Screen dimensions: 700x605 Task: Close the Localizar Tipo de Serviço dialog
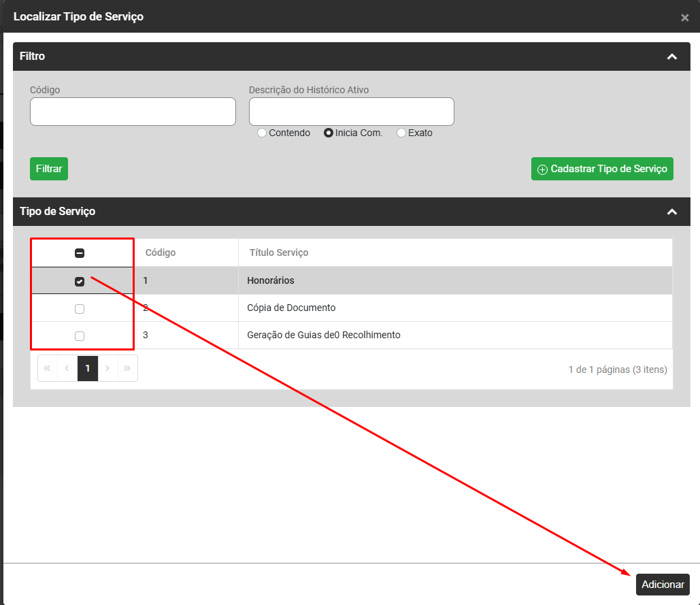point(684,18)
